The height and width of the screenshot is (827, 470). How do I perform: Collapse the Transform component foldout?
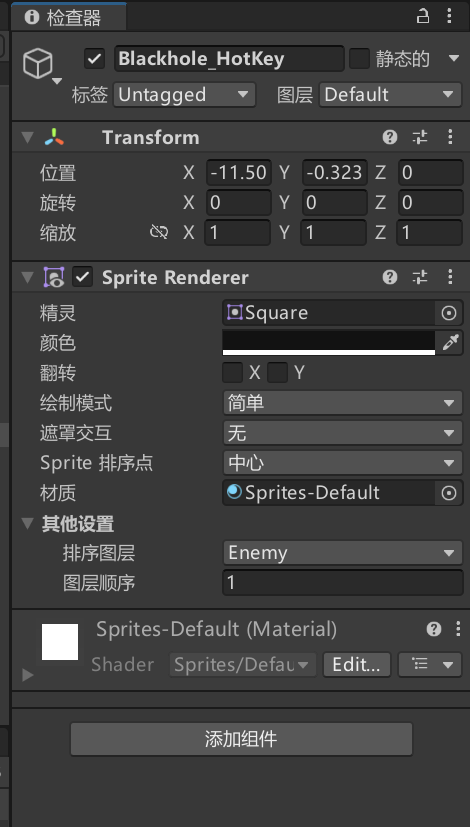tap(27, 138)
